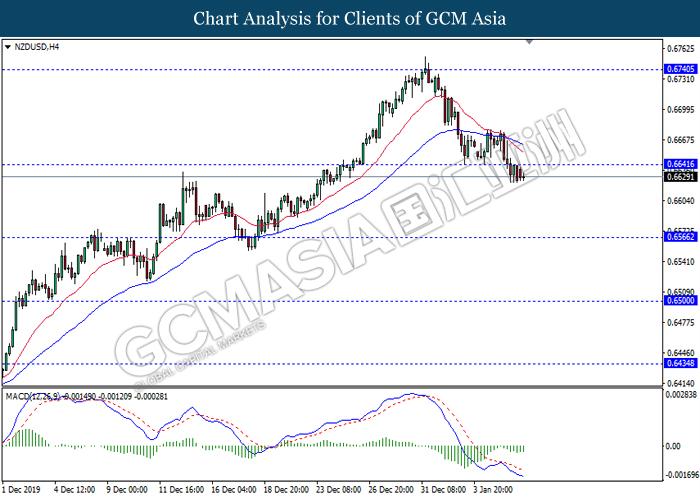
Task: Click the 0.67625 price axis value
Action: tap(681, 49)
